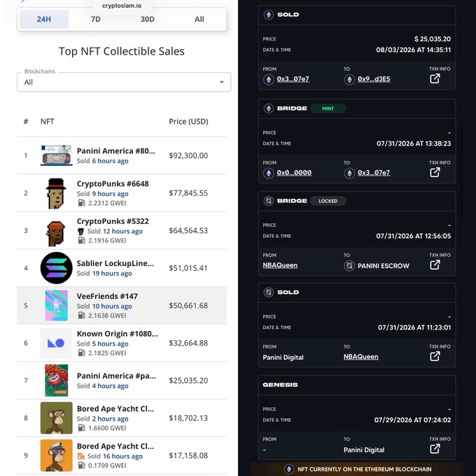
Task: Open CryptoPunks #5322 avatar image
Action: (x=56, y=233)
